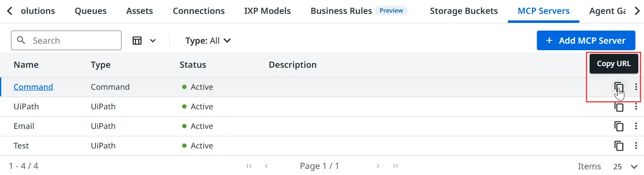Open the Command server link
644x175 pixels.
point(33,87)
